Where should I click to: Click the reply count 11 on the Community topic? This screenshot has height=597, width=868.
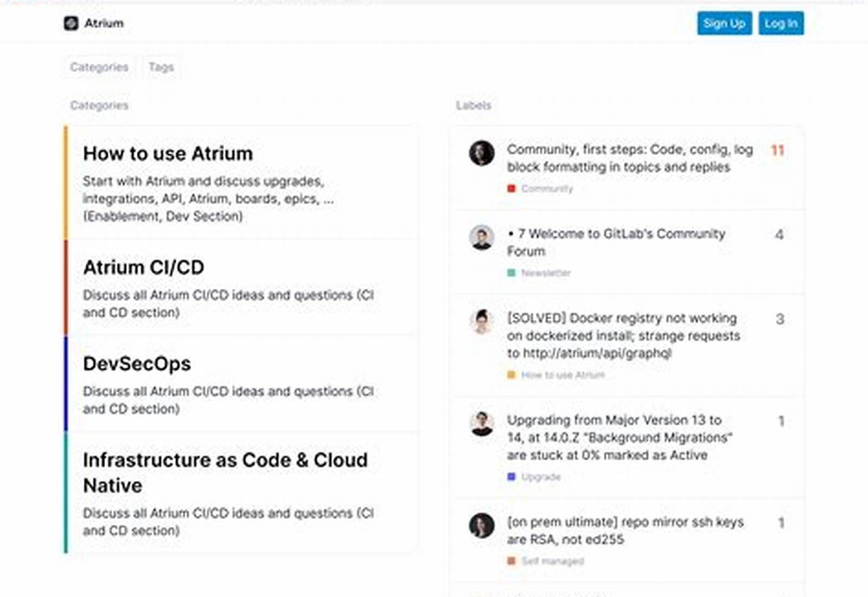click(x=777, y=150)
